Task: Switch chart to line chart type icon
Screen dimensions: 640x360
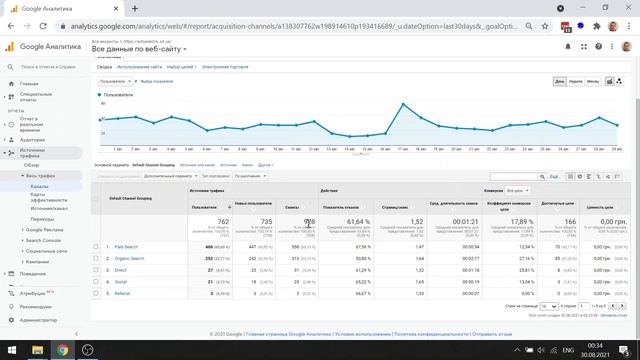Action: pos(609,81)
